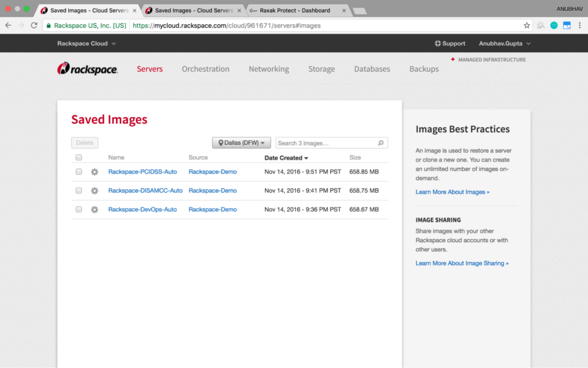
Task: Go back with the browser back arrow
Action: [x=8, y=25]
